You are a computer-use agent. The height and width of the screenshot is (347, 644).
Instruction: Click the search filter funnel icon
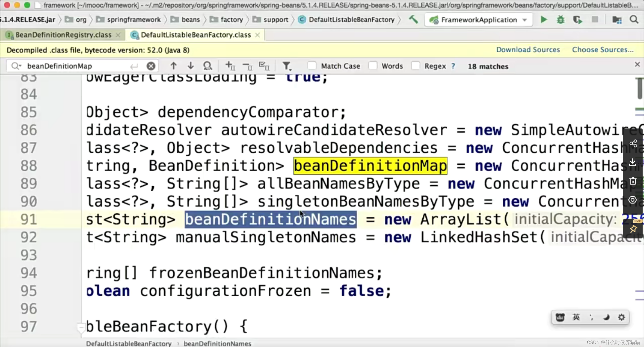[x=286, y=66]
